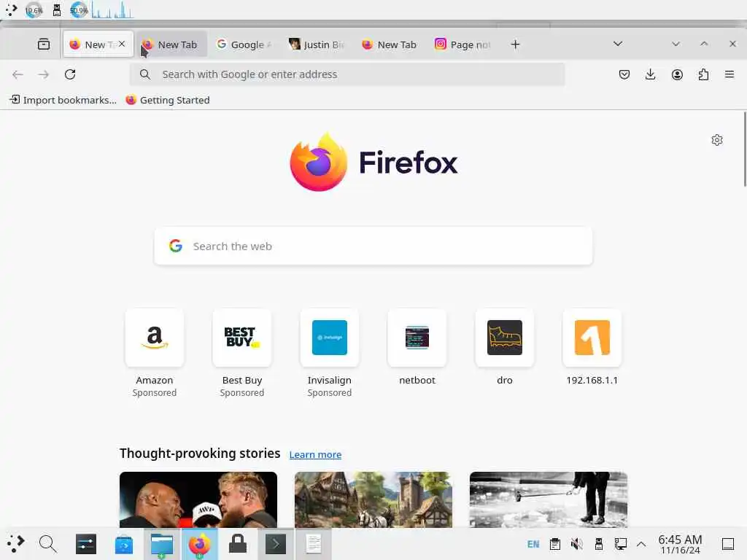Open the Firefox View tab icon
The image size is (747, 560).
43,44
